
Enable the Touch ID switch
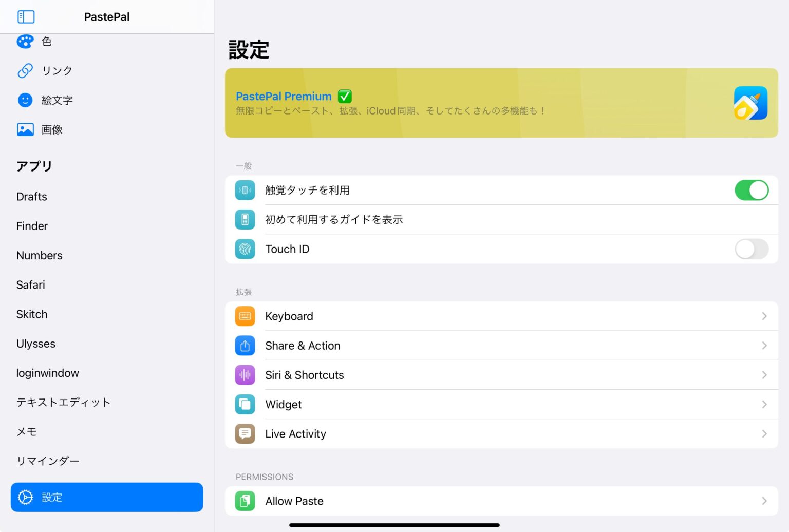(x=752, y=249)
